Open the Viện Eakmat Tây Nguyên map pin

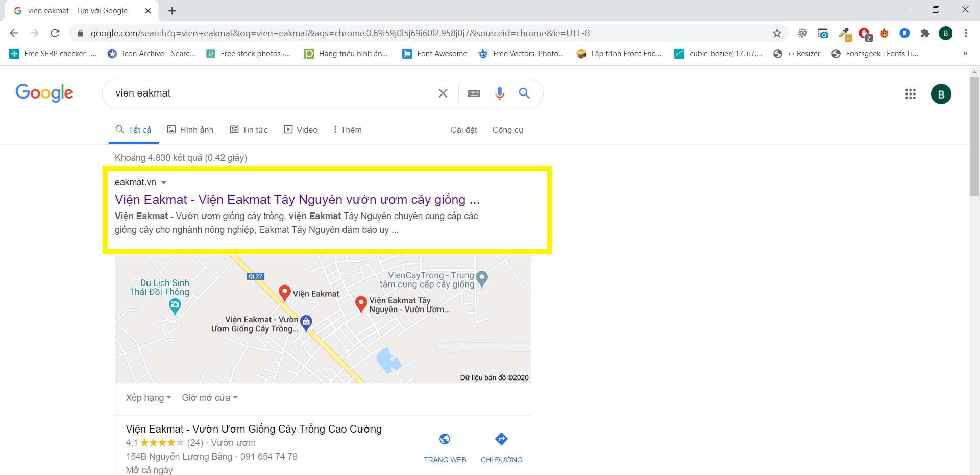pos(361,304)
